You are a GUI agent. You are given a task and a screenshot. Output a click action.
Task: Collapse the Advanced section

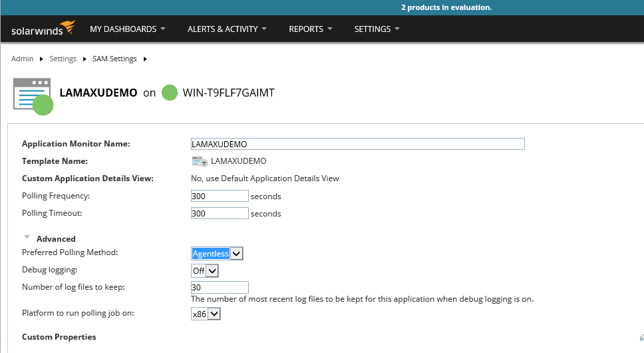tap(27, 238)
